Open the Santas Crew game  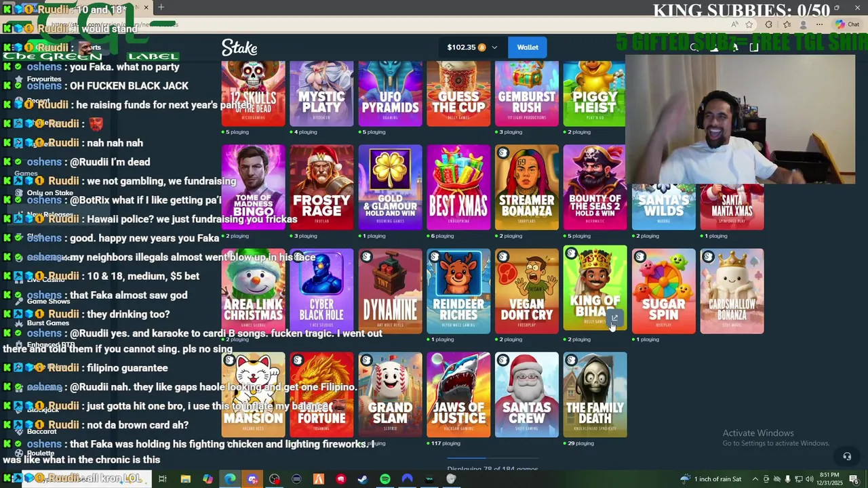point(527,394)
